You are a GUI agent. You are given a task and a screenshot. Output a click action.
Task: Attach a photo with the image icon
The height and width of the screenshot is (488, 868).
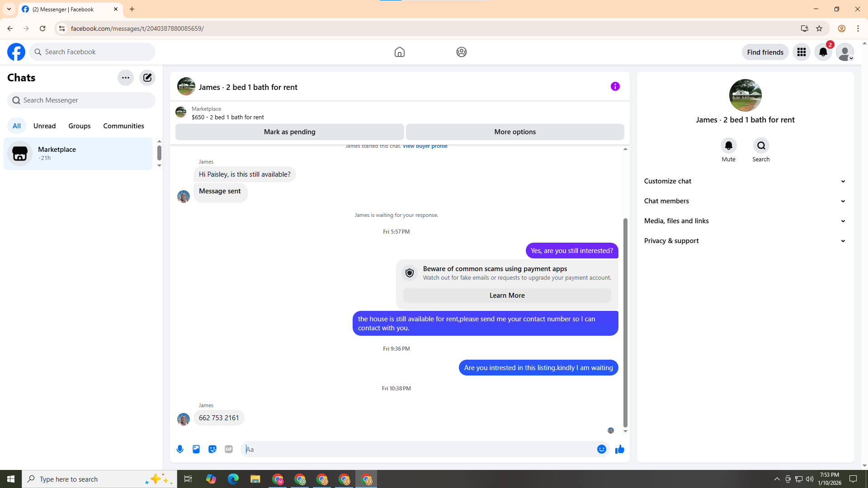point(196,449)
